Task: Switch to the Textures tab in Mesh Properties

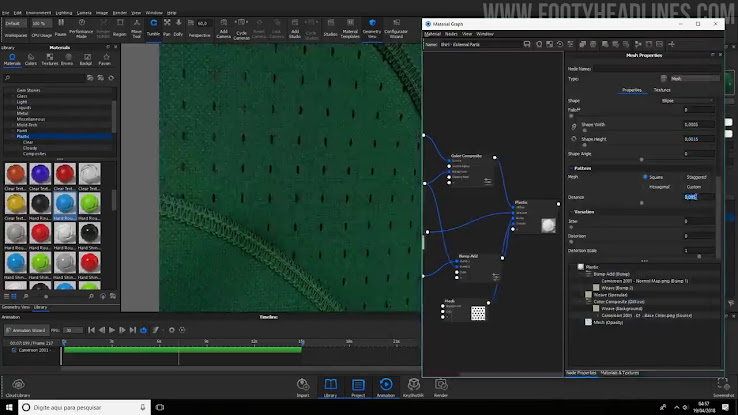Action: click(x=662, y=90)
